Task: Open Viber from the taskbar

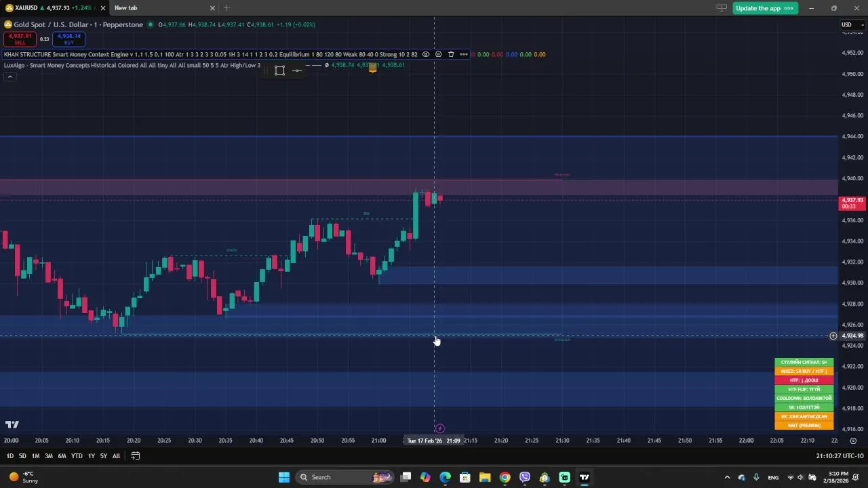Action: point(525,477)
